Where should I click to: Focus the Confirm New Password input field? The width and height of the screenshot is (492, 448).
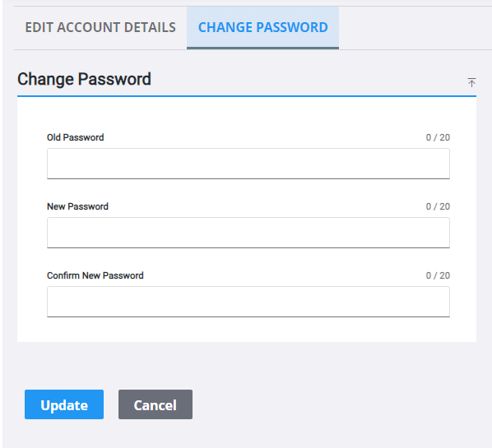point(248,302)
